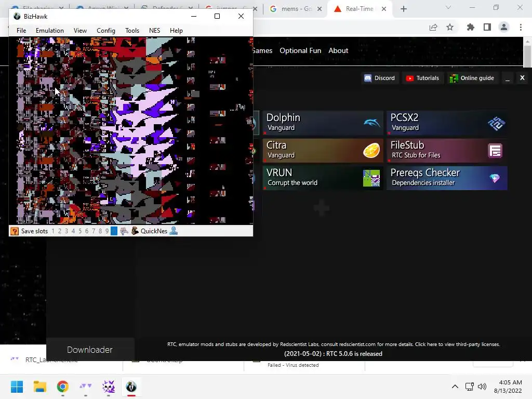Open FileStub RTC Stub for Files tile
The width and height of the screenshot is (532, 399).
[447, 150]
